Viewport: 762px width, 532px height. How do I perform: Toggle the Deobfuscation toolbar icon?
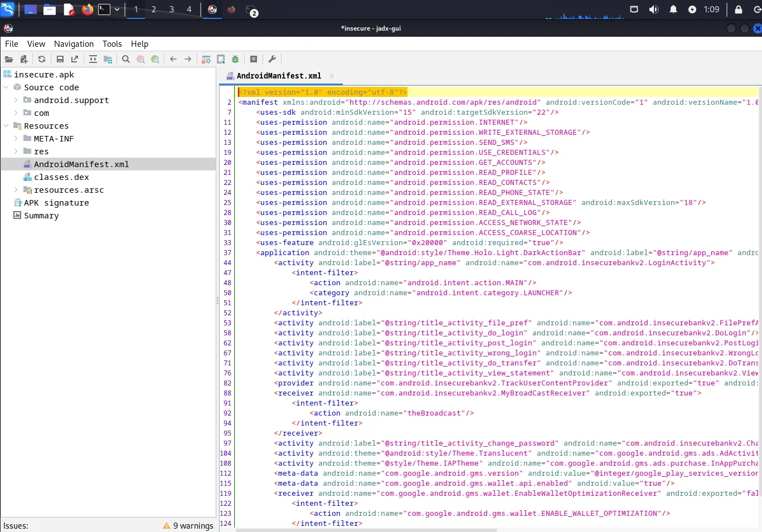[x=206, y=59]
